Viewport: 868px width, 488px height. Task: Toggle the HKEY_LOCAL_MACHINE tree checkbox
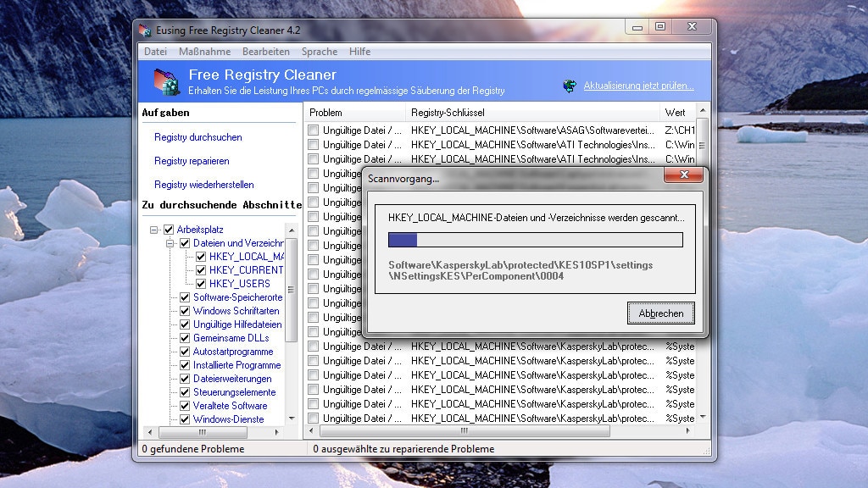[x=201, y=257]
